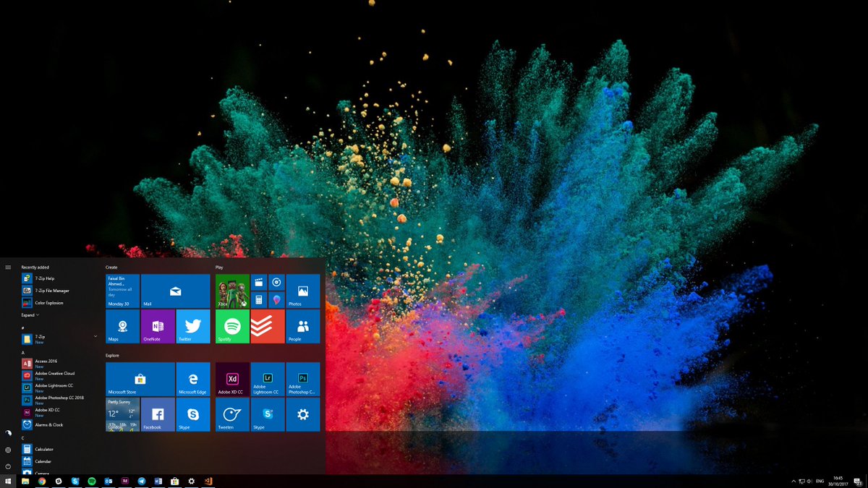Open the Adobe XD CC tile
Screen dimensions: 868x488
pyautogui.click(x=232, y=380)
